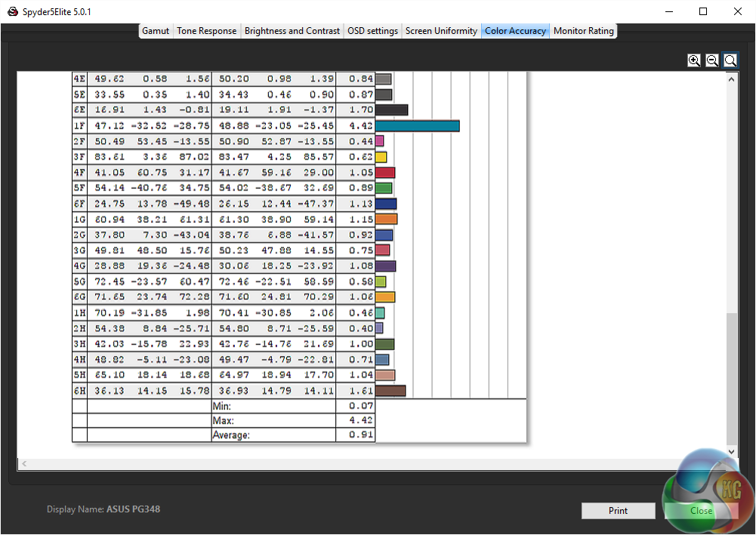Click the row label 5H
The image size is (756, 535).
point(79,374)
